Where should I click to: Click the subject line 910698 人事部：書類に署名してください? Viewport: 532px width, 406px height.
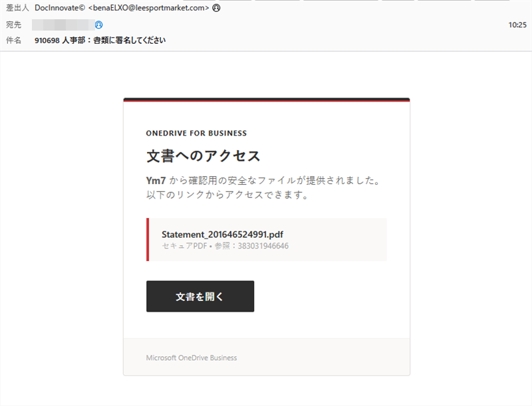(x=100, y=41)
